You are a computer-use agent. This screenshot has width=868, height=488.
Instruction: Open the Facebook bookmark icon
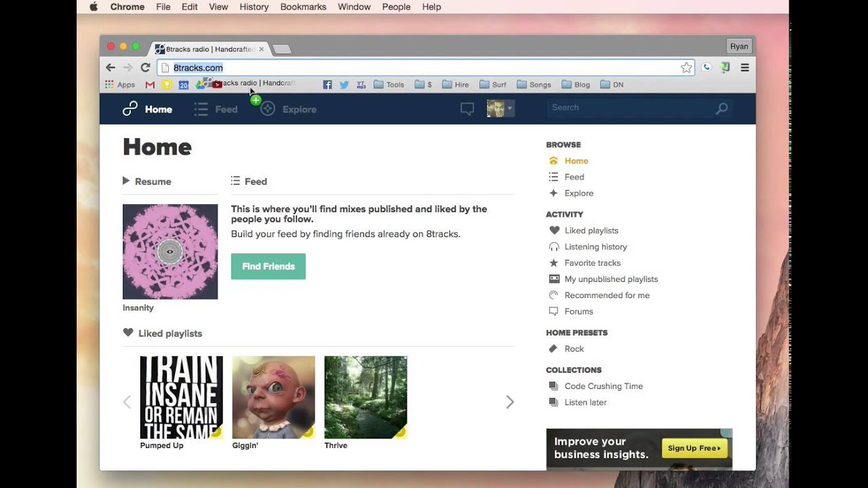(x=328, y=85)
